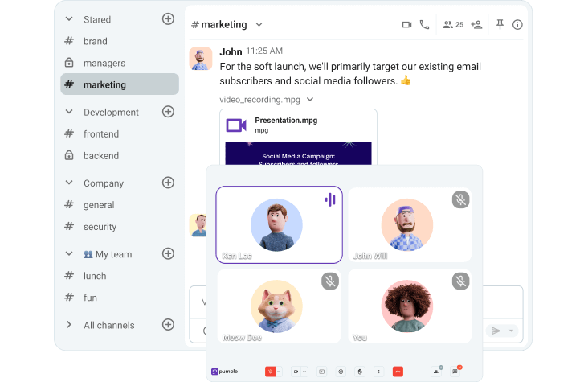588x382 pixels.
Task: Open pinned messages in the header
Action: pyautogui.click(x=500, y=25)
